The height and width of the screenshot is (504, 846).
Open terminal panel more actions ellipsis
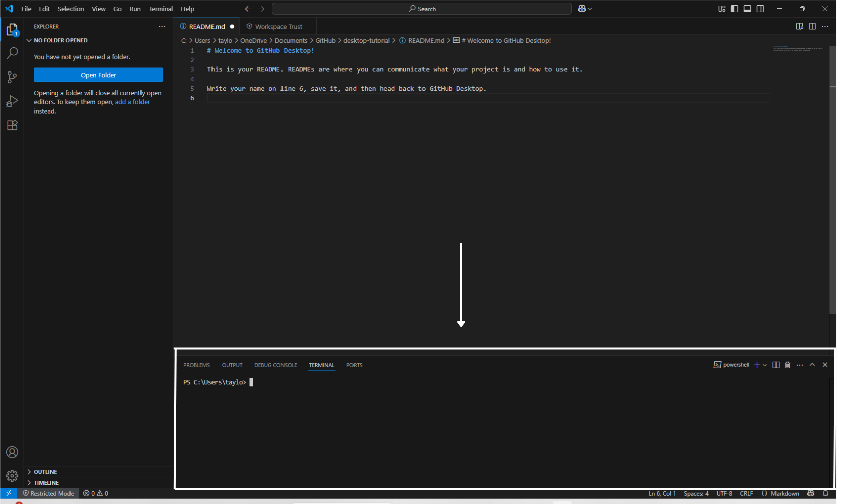(x=800, y=365)
